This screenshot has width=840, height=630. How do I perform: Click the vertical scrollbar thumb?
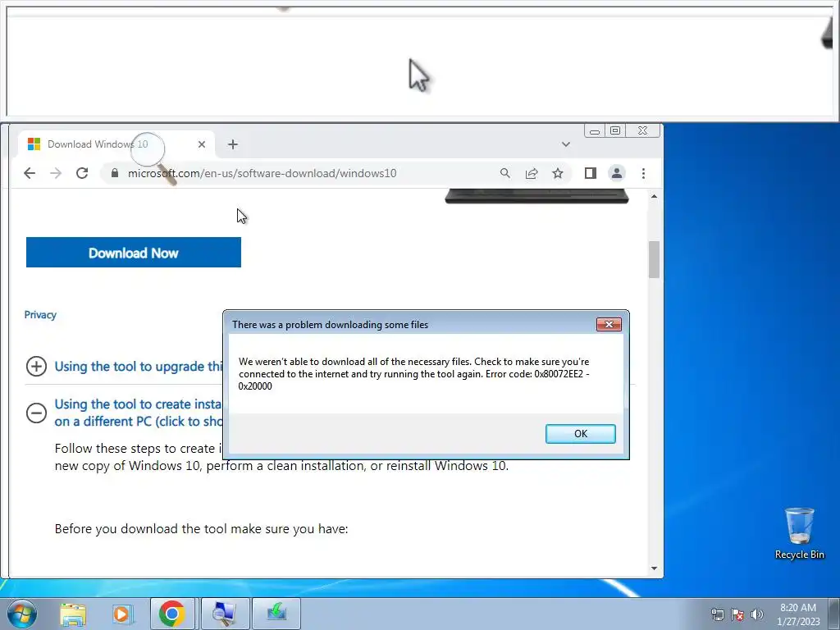pos(654,260)
